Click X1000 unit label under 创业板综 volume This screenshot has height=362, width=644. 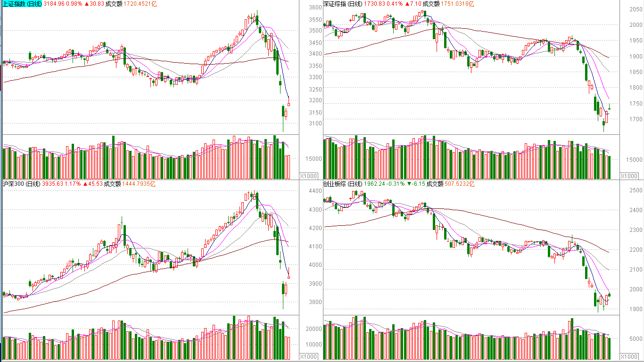[629, 357]
